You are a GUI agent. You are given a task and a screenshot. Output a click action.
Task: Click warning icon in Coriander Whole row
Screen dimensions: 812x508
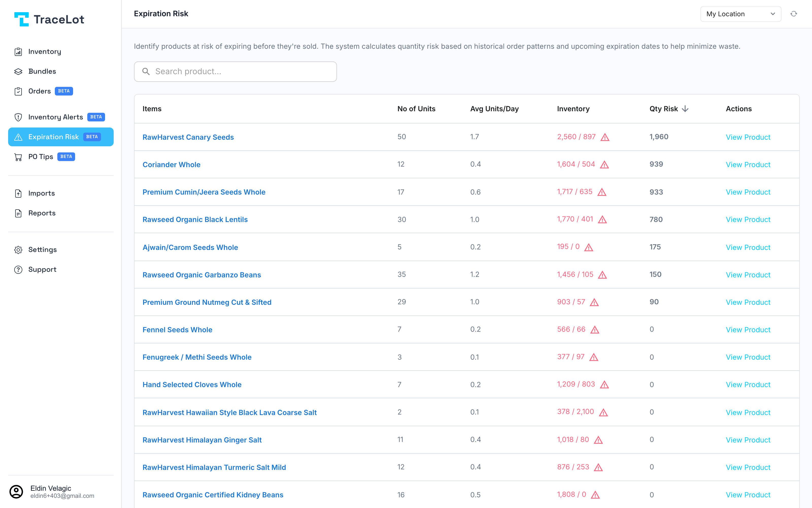pos(604,165)
